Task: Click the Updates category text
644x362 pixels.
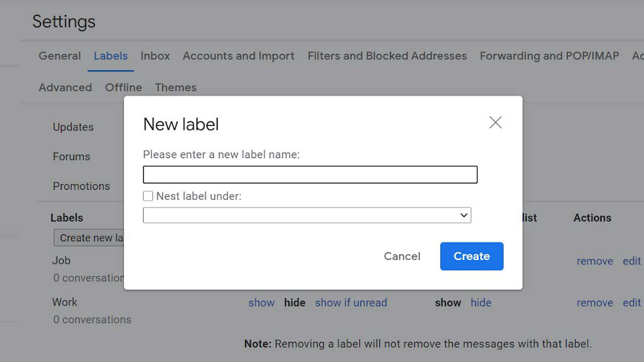Action: (73, 127)
